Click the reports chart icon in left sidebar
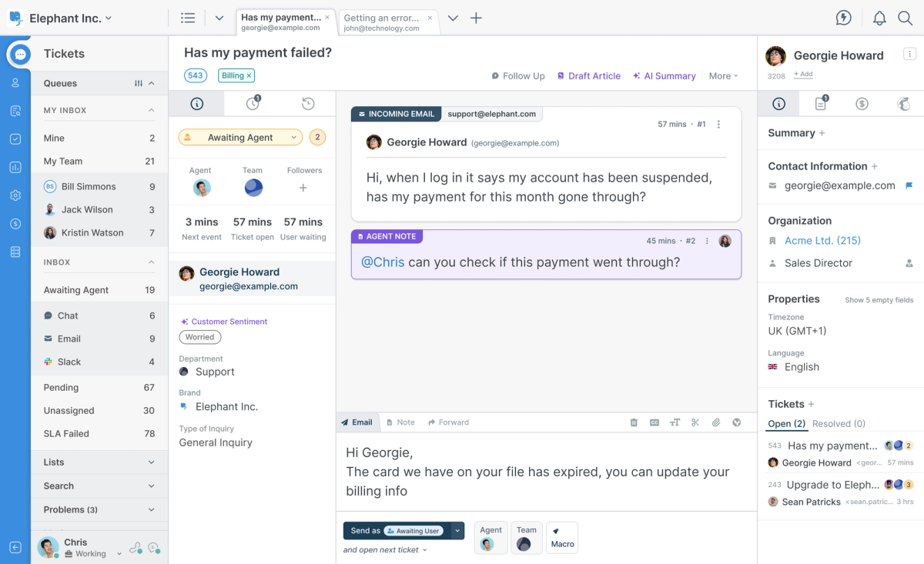 coord(15,167)
